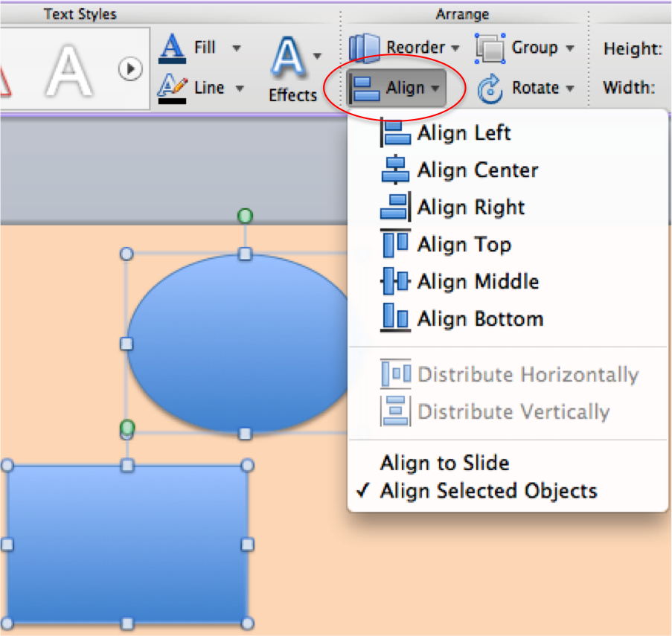672x636 pixels.
Task: Click the Align Middle icon
Action: tap(395, 282)
